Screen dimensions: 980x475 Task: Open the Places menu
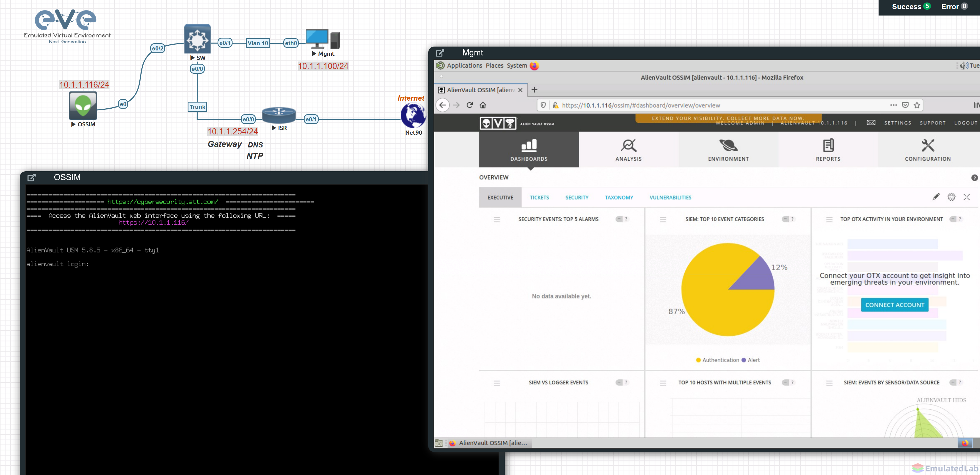point(494,65)
